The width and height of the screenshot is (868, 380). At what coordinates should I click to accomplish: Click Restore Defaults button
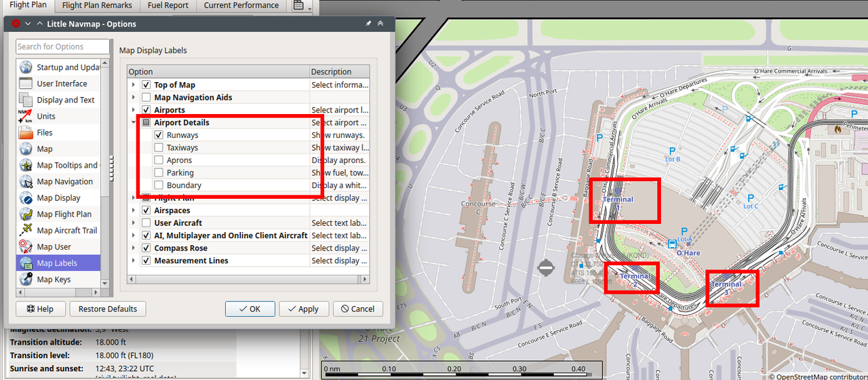click(x=108, y=309)
